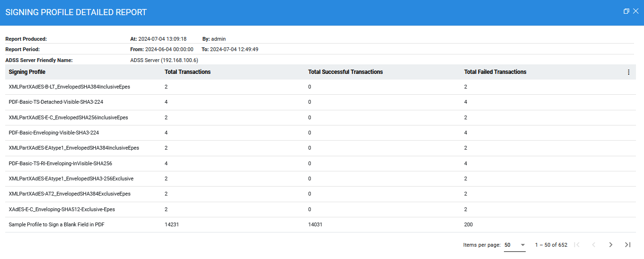The height and width of the screenshot is (259, 644).
Task: Go to the previous page arrow
Action: coord(593,245)
